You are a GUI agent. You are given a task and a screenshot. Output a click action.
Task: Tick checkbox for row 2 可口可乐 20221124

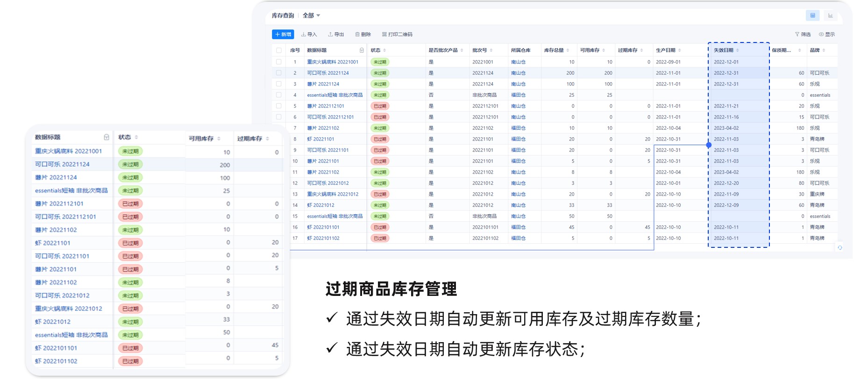click(x=279, y=73)
